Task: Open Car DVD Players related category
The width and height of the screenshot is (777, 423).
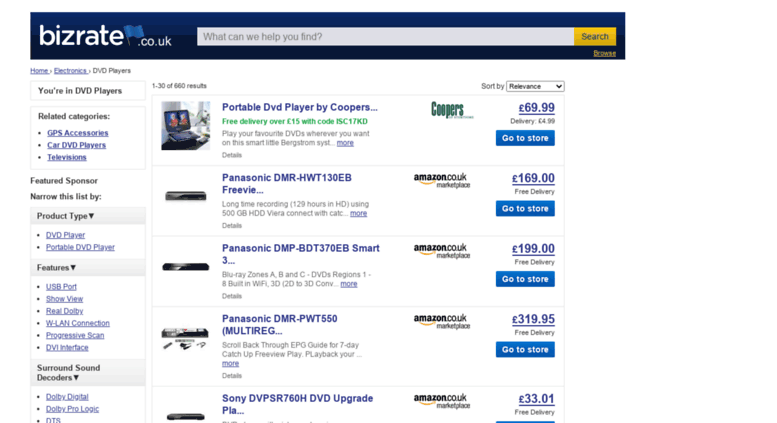Action: pyautogui.click(x=76, y=145)
